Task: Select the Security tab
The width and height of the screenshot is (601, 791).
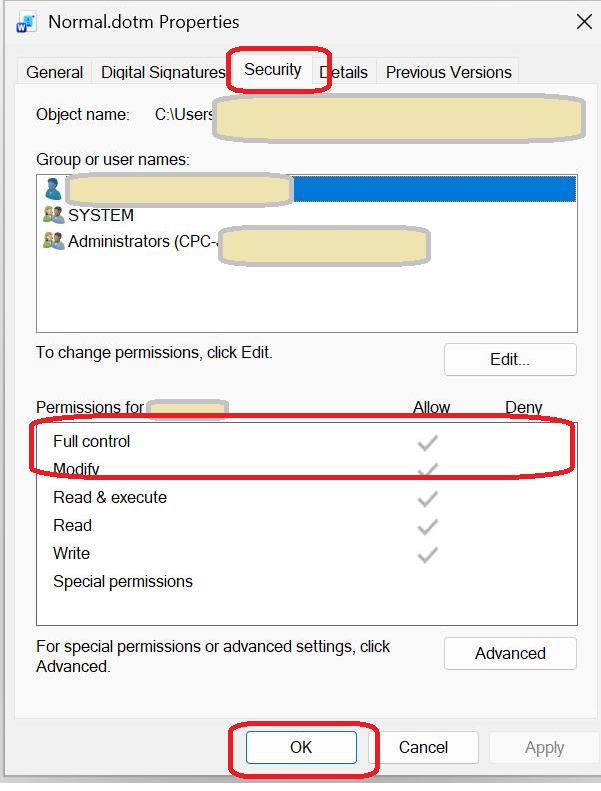Action: [x=272, y=69]
